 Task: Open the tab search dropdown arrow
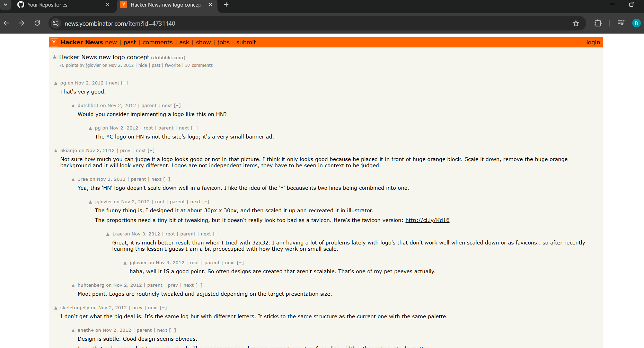pyautogui.click(x=6, y=5)
